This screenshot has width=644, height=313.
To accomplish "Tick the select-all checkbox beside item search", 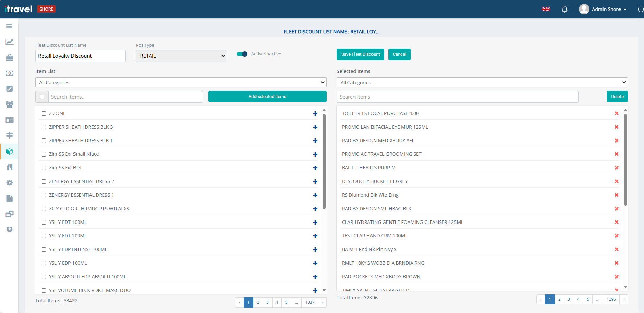I will click(x=42, y=97).
